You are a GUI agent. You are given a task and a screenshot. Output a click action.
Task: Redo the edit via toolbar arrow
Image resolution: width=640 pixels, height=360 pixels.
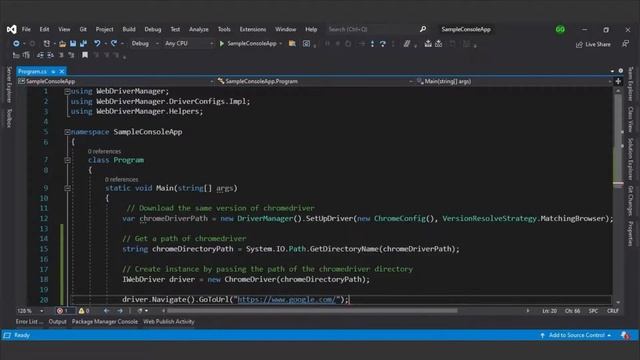(114, 43)
